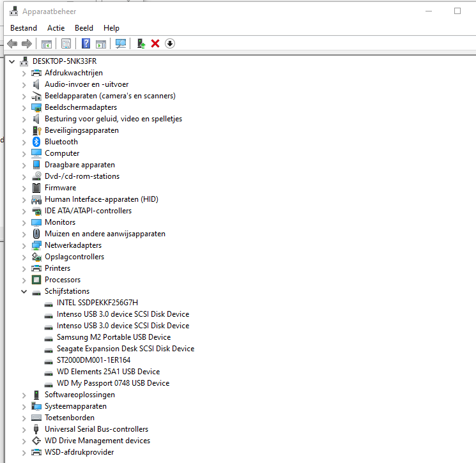Expand the Beeldapparaten category
This screenshot has height=463, width=476.
point(24,96)
